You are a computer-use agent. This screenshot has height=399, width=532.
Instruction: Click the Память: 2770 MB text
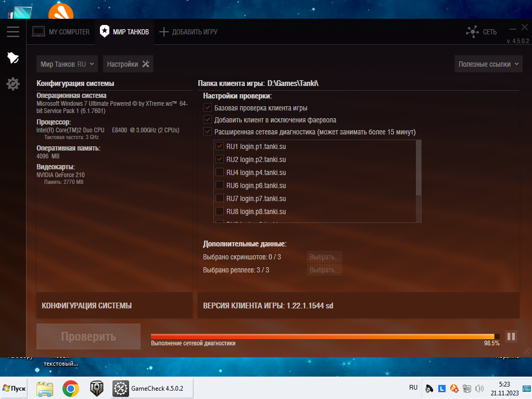click(x=64, y=182)
